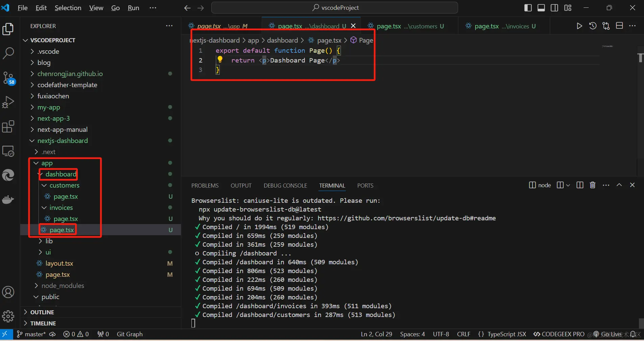
Task: Click the errors and warnings counter
Action: tap(76, 334)
